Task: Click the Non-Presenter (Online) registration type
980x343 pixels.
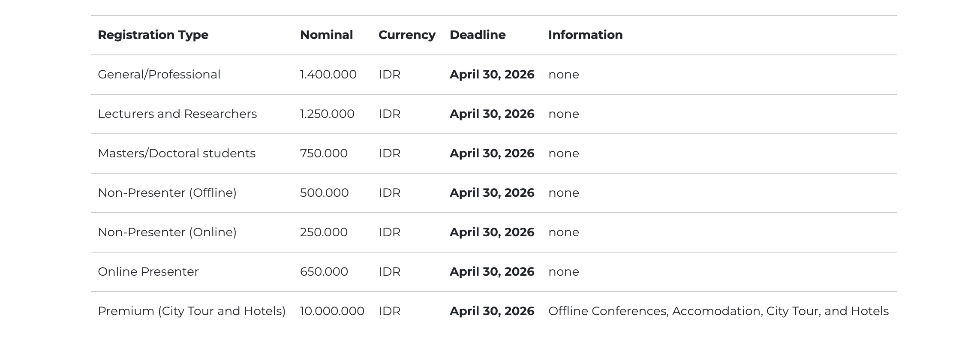Action: pyautogui.click(x=167, y=232)
